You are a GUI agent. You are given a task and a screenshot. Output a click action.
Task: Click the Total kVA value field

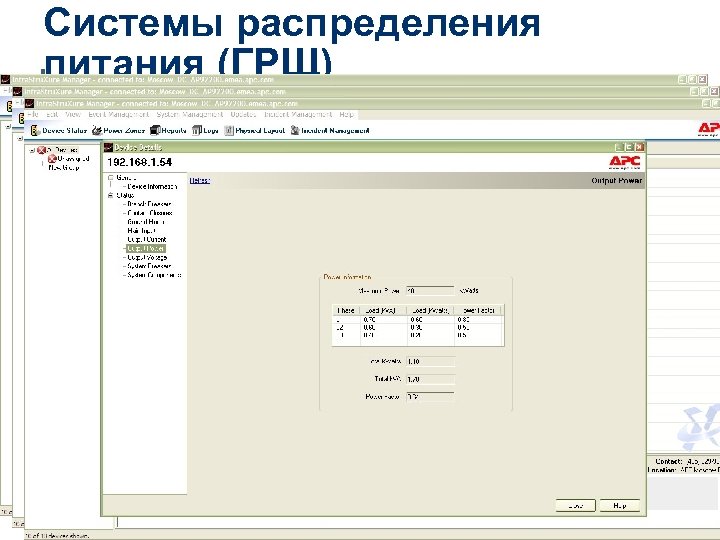tap(430, 379)
